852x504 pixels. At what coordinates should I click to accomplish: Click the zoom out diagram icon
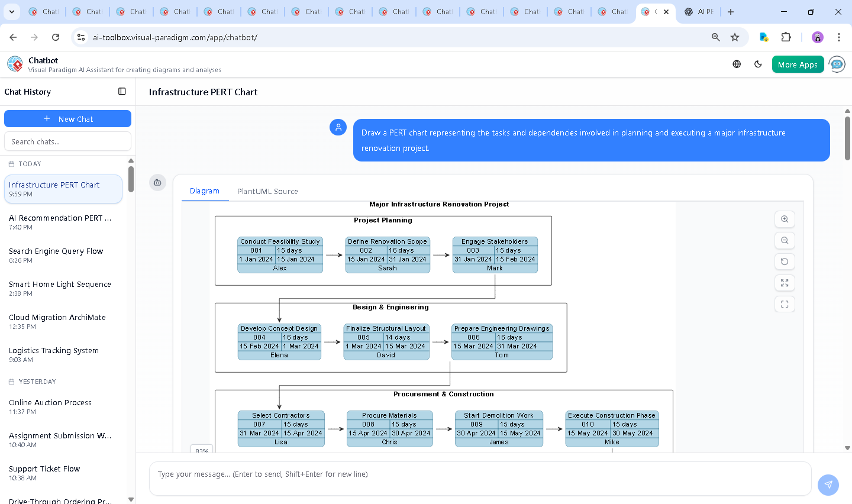(785, 241)
